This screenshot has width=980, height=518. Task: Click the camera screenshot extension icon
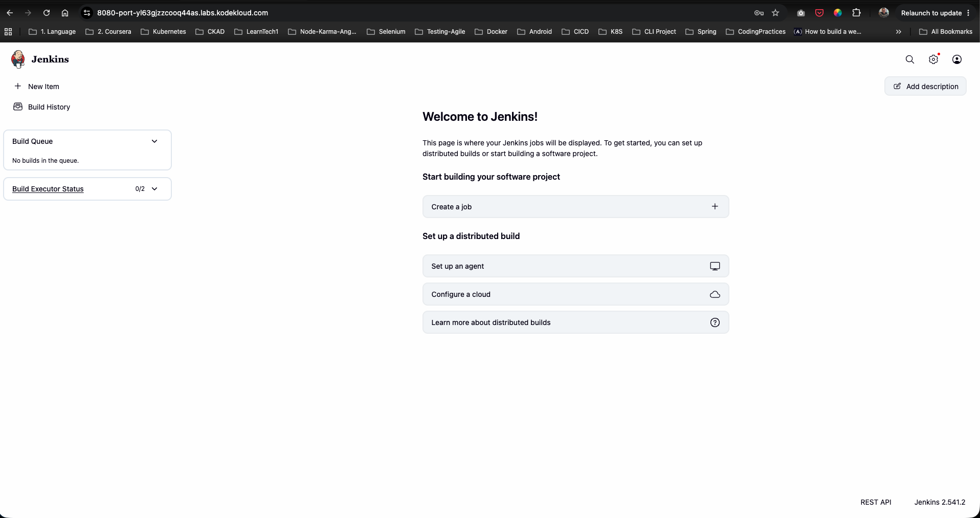[801, 13]
